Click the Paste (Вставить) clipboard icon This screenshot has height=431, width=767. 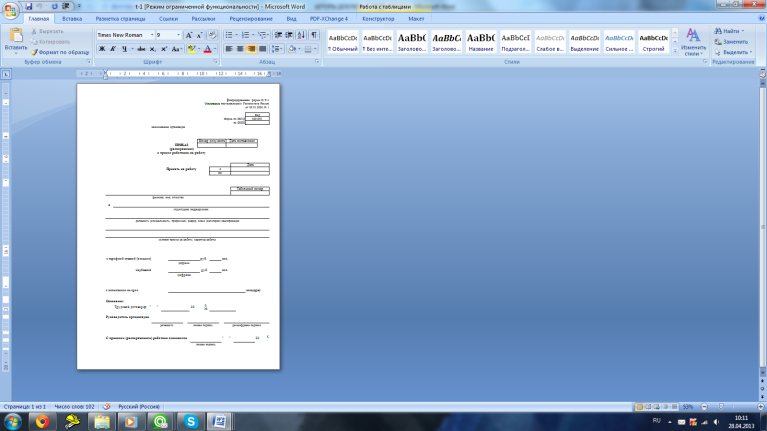16,36
